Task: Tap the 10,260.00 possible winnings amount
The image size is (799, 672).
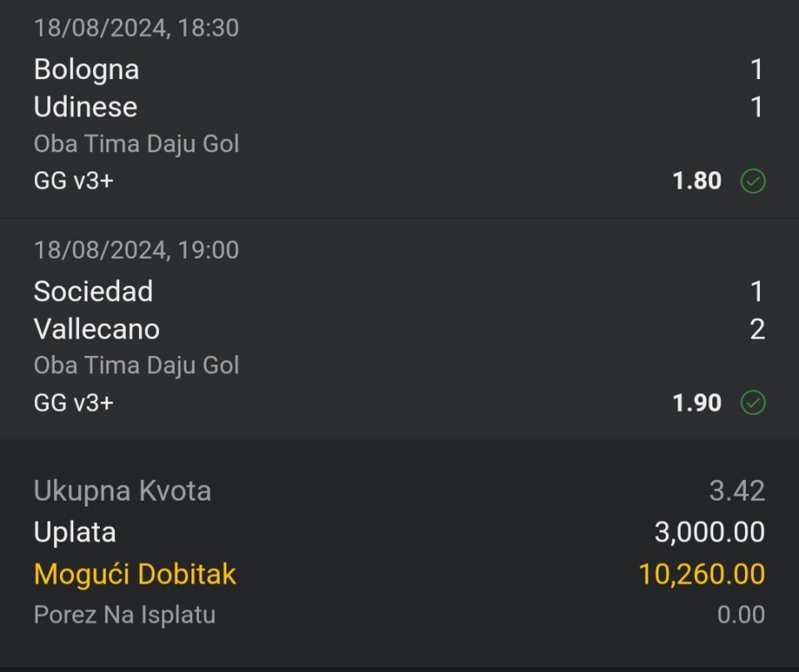Action: pyautogui.click(x=702, y=574)
